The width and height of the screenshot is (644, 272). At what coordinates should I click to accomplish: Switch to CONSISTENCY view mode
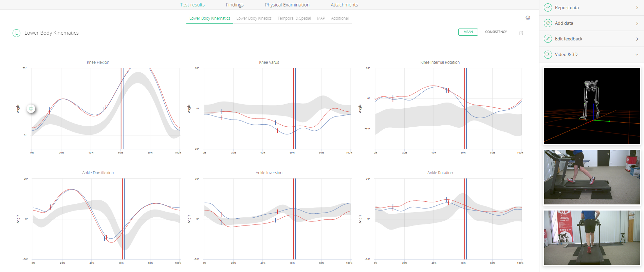point(496,32)
